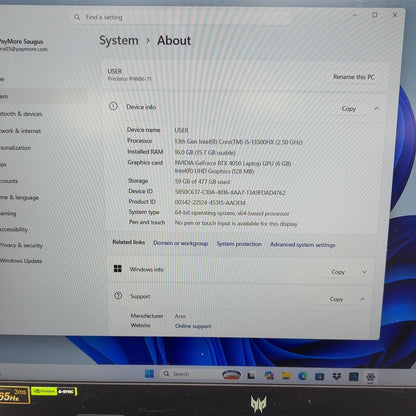Launch Microsoft Edge from the taskbar

[x=303, y=376]
